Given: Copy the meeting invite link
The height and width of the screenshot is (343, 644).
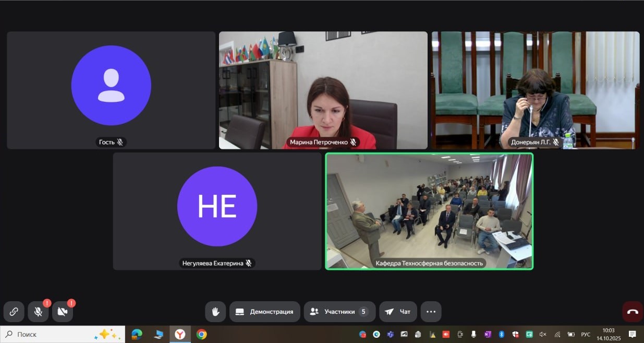Looking at the screenshot, I should click(14, 312).
